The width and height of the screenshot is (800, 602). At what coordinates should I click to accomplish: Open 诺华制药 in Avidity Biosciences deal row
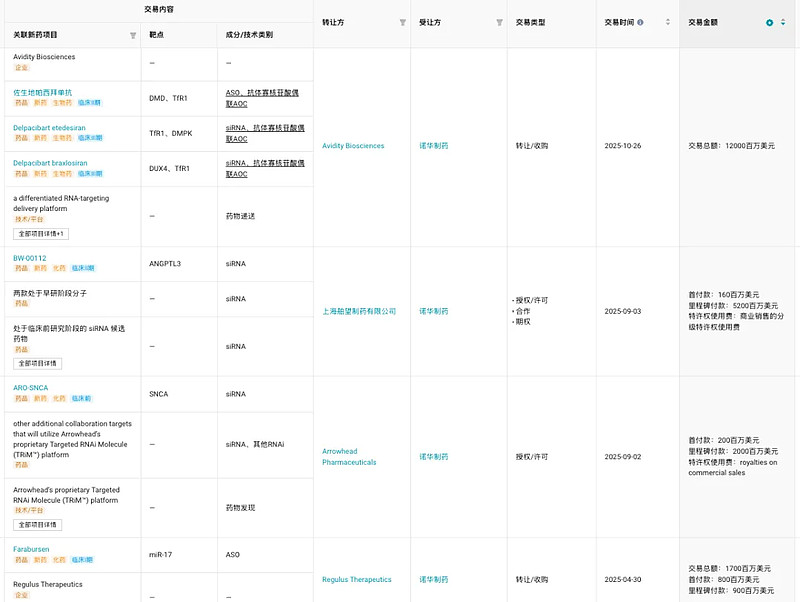[x=434, y=146]
